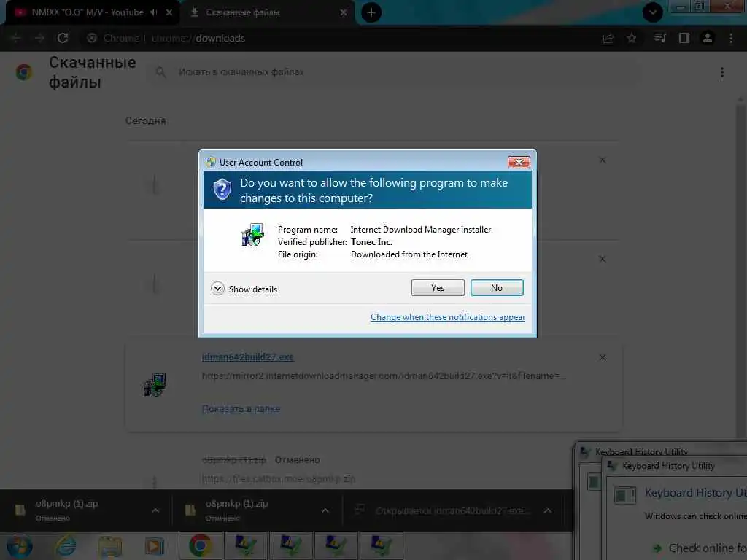Click Chrome taskbar icon
This screenshot has width=747, height=560.
point(200,545)
